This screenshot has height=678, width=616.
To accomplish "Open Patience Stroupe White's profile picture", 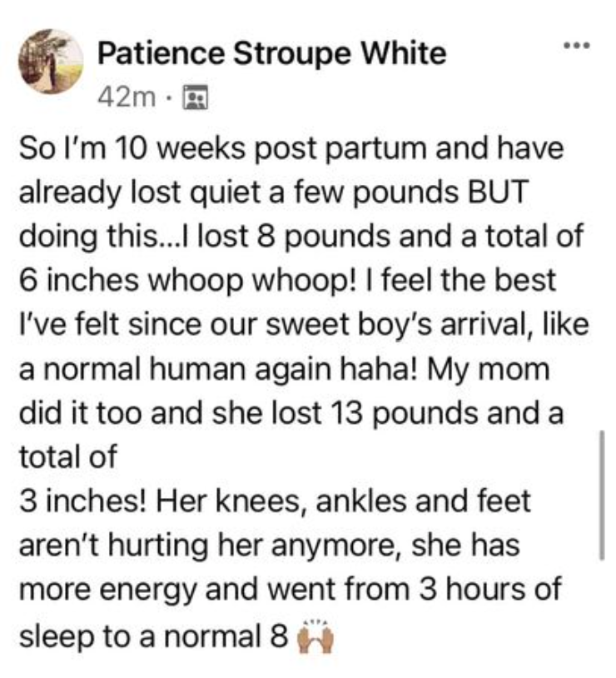I will coord(51,62).
